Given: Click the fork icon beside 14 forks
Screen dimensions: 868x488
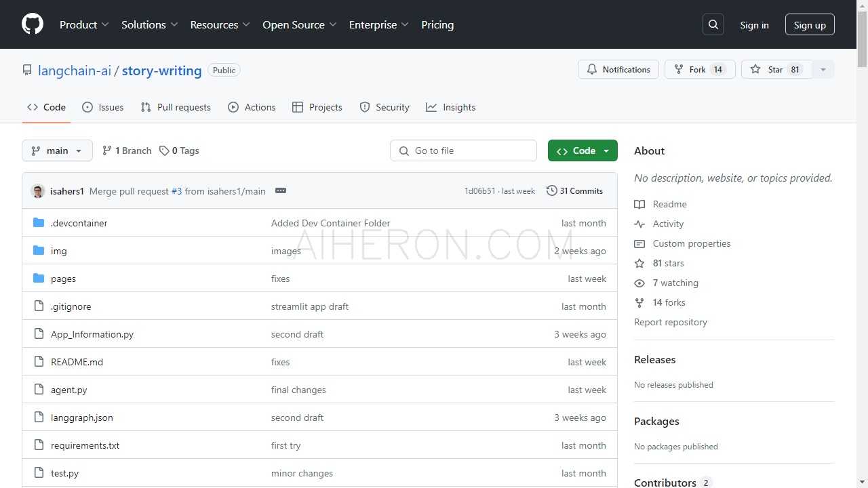Looking at the screenshot, I should [639, 302].
